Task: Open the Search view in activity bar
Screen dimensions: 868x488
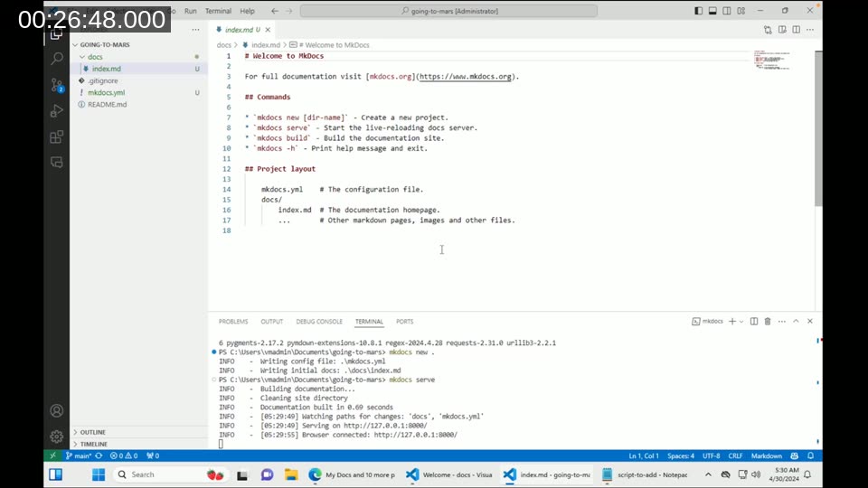Action: click(x=56, y=59)
